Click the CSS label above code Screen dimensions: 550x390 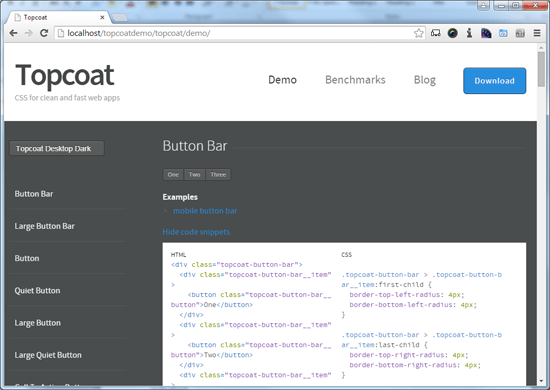[347, 255]
